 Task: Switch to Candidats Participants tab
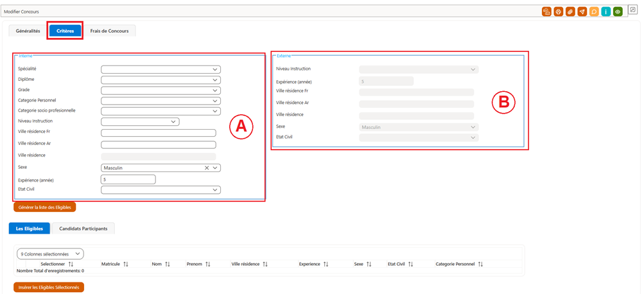click(83, 229)
